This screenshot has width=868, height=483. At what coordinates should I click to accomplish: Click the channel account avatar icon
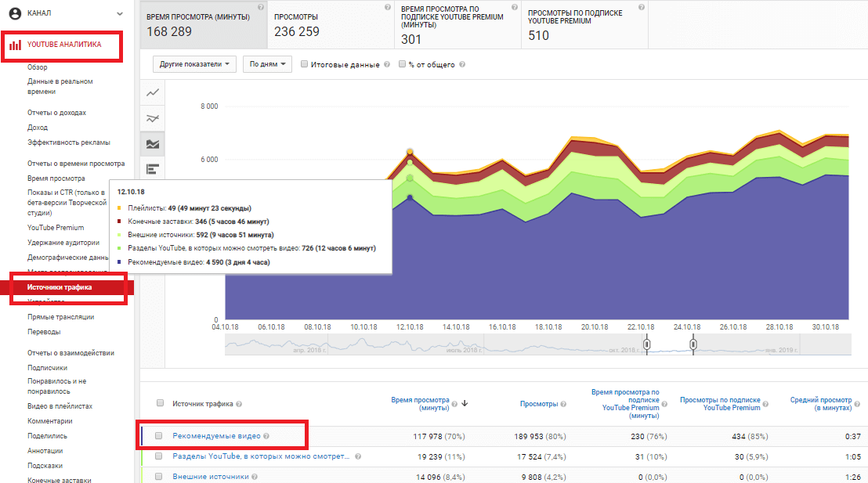click(14, 13)
